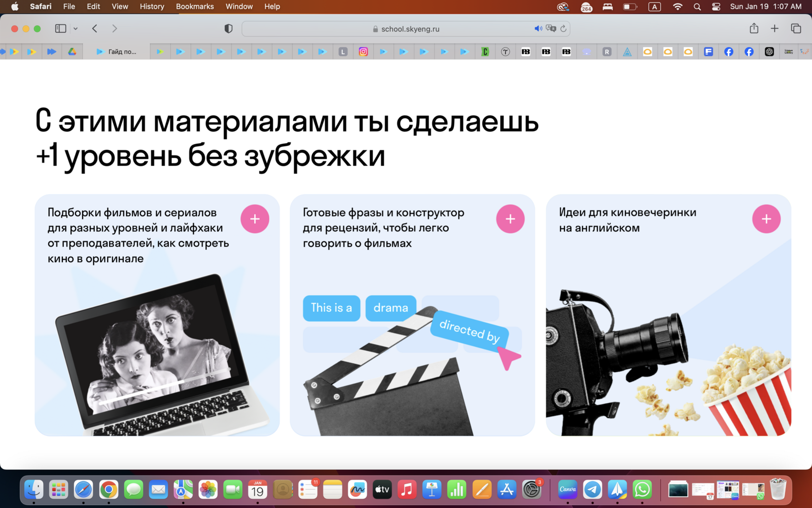The width and height of the screenshot is (812, 508).
Task: Click the privacy shield icon
Action: 228,29
